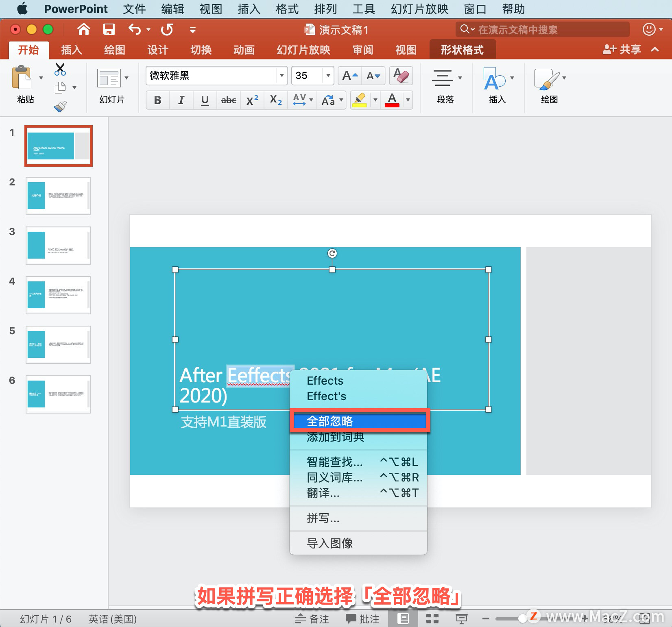672x627 pixels.
Task: Expand the font name dropdown
Action: 281,76
